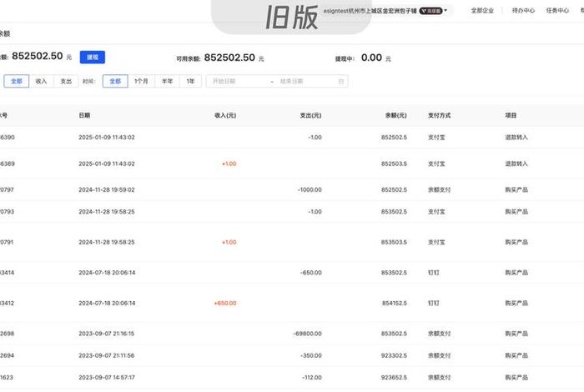Click the date 2025-01-09 11:43:02 in row 6390
This screenshot has height=392, width=584.
[x=107, y=138]
